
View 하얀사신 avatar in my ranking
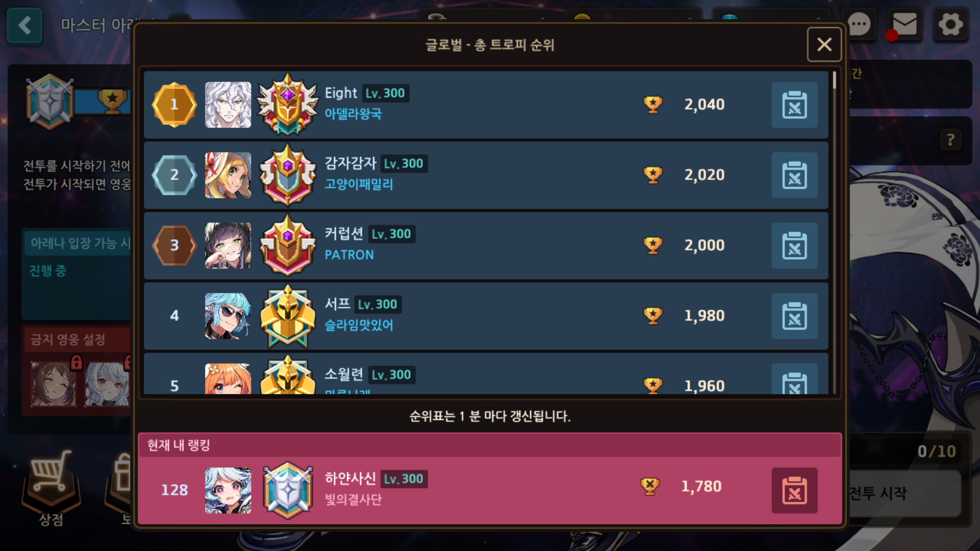tap(228, 490)
